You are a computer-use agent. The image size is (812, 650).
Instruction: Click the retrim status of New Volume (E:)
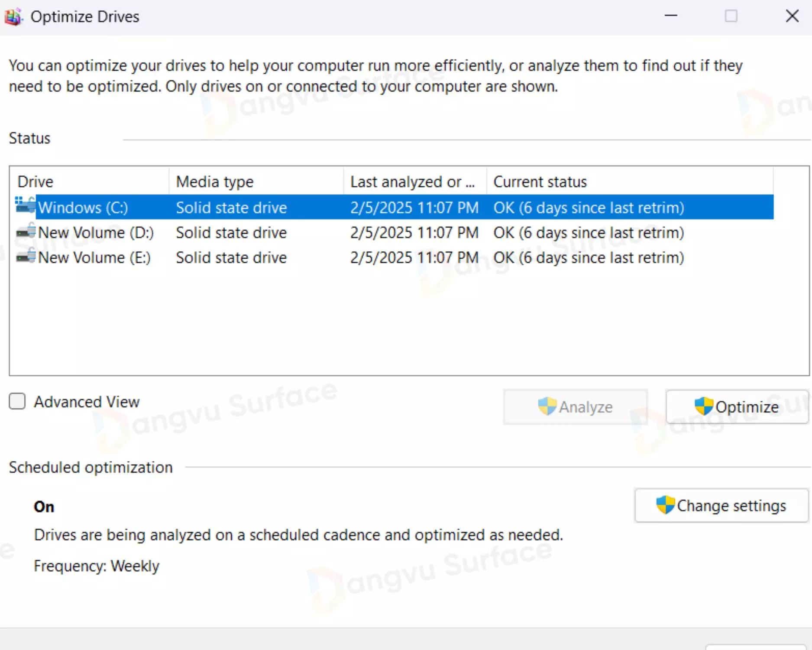point(589,258)
